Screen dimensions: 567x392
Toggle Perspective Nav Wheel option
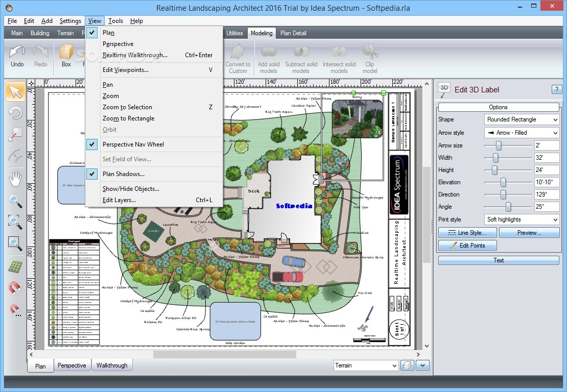click(x=154, y=144)
